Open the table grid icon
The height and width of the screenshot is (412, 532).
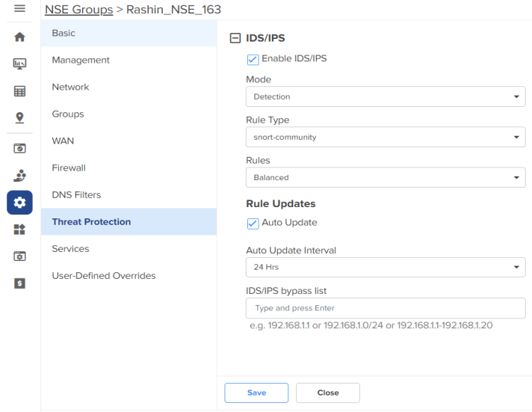(x=19, y=91)
